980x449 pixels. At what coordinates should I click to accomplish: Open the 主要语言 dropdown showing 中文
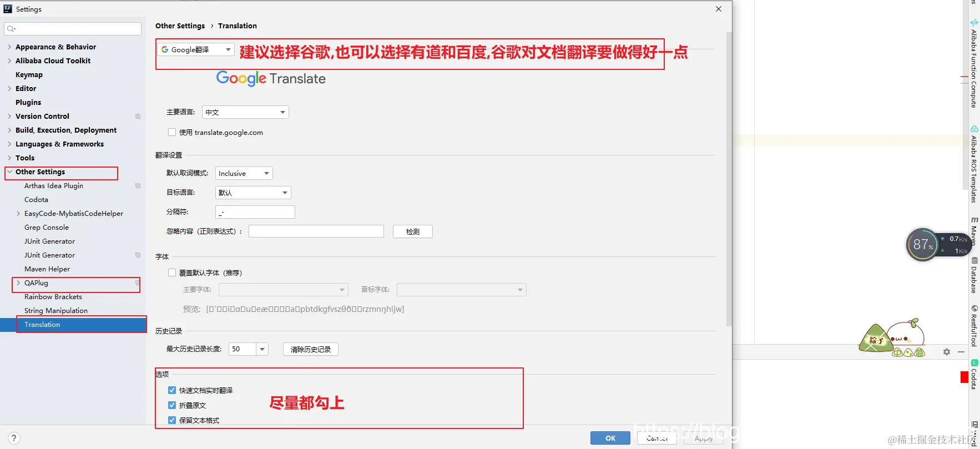pyautogui.click(x=245, y=112)
